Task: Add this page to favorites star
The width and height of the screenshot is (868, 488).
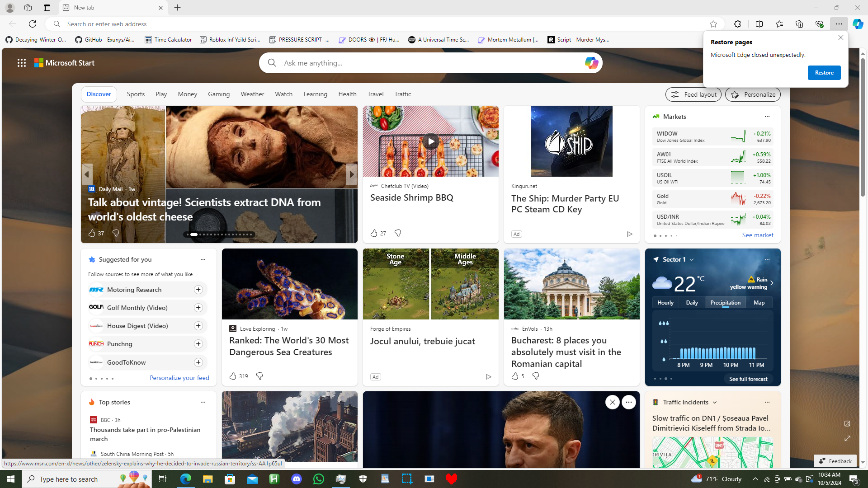Action: click(x=713, y=24)
